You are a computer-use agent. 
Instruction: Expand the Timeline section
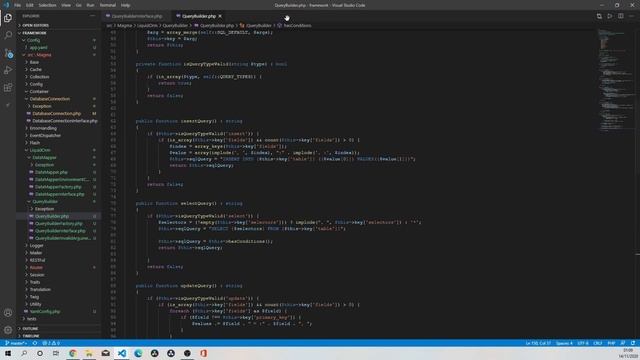(x=31, y=336)
